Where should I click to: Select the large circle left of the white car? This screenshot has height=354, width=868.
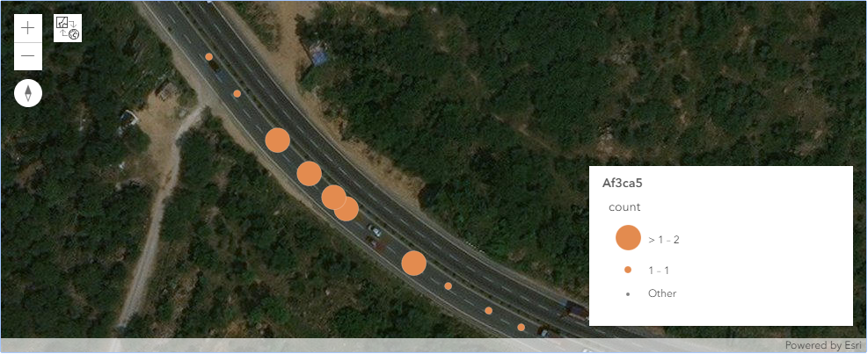click(x=346, y=209)
